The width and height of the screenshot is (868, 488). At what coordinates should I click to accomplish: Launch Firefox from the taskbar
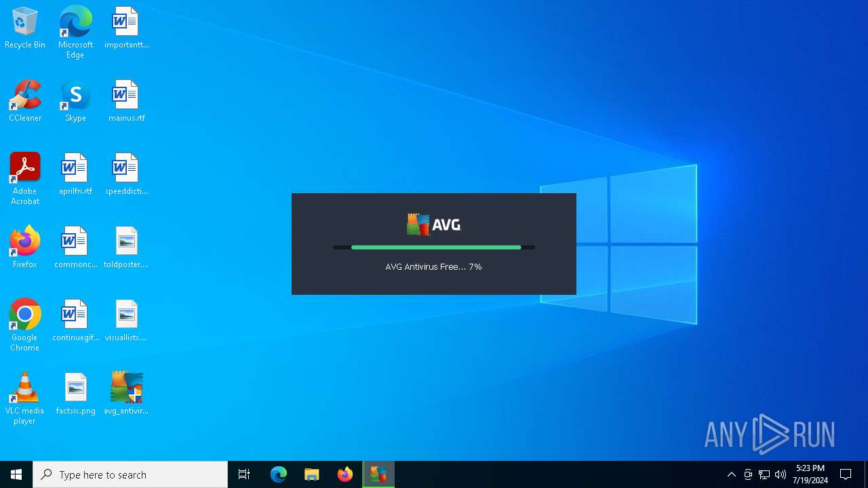[x=345, y=474]
